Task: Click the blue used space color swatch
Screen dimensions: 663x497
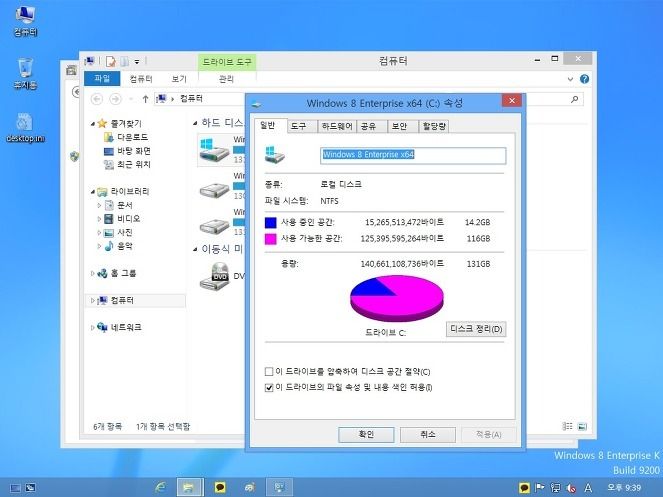Action: point(270,222)
